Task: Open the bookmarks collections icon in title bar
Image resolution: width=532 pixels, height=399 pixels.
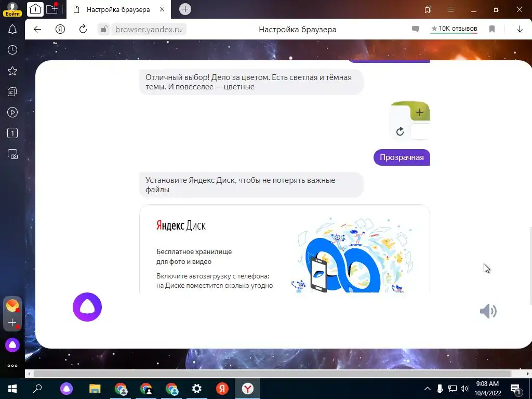Action: click(x=428, y=9)
